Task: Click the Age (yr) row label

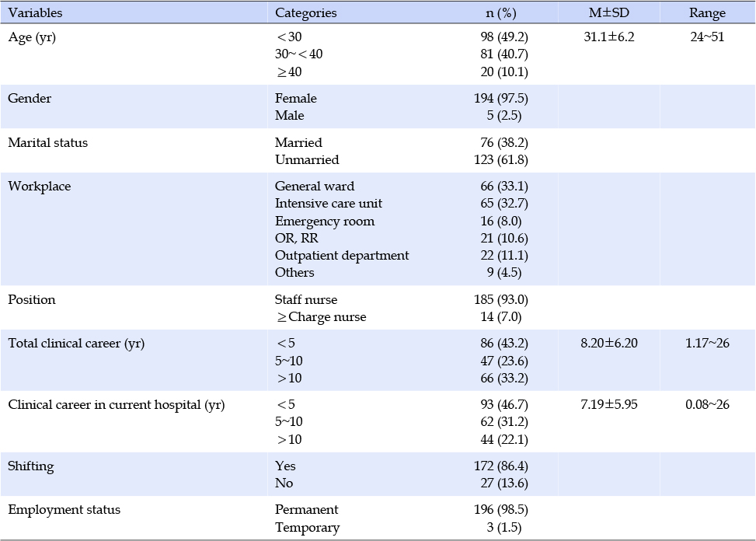Action: [32, 37]
